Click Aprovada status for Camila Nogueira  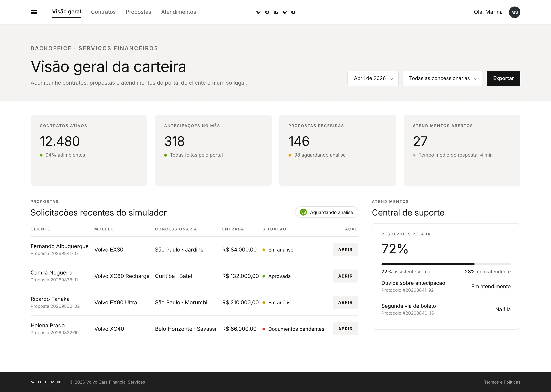pos(277,276)
